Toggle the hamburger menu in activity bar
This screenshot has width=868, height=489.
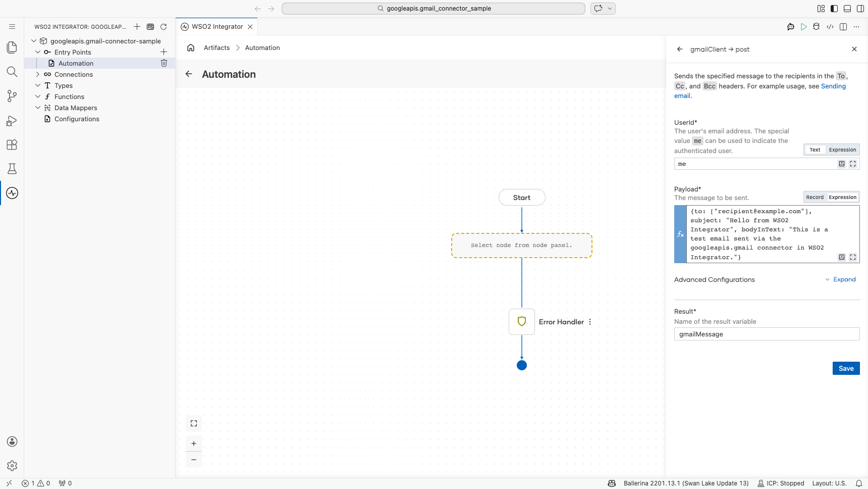(12, 27)
